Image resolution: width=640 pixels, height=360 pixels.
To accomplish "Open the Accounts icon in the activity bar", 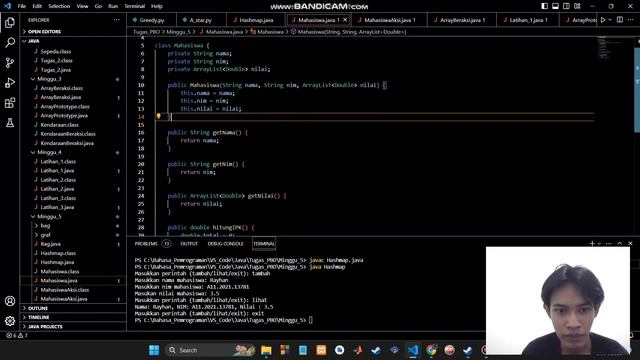I will tap(10, 301).
